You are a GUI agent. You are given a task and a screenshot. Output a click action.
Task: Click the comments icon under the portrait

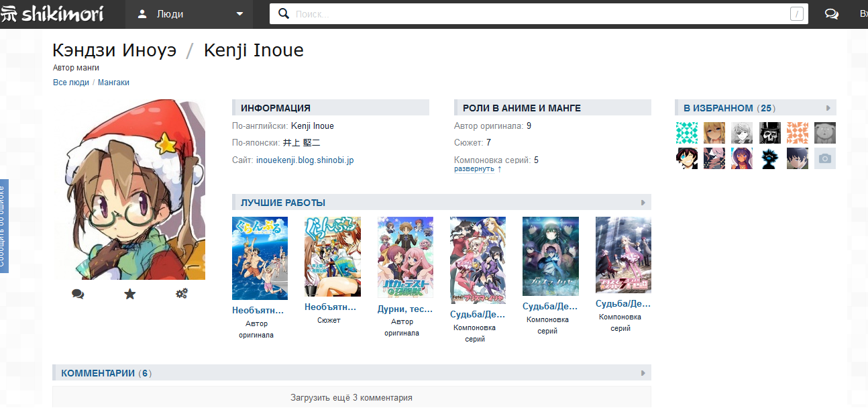point(78,293)
